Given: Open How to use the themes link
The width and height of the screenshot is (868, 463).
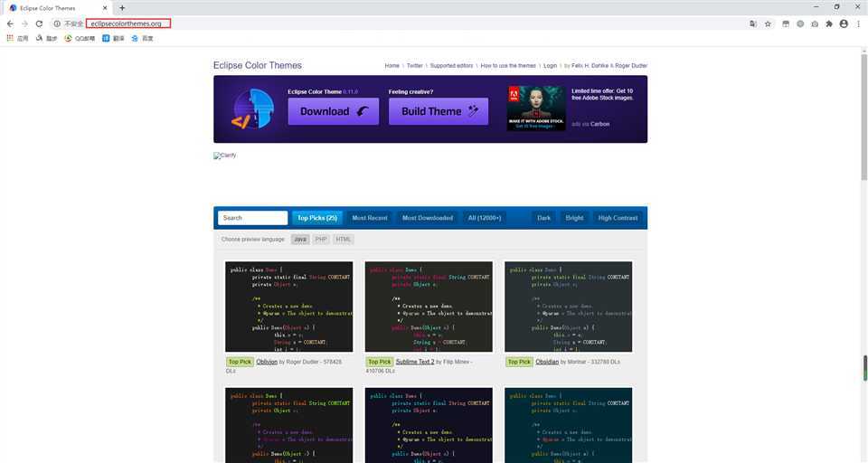Looking at the screenshot, I should (508, 65).
